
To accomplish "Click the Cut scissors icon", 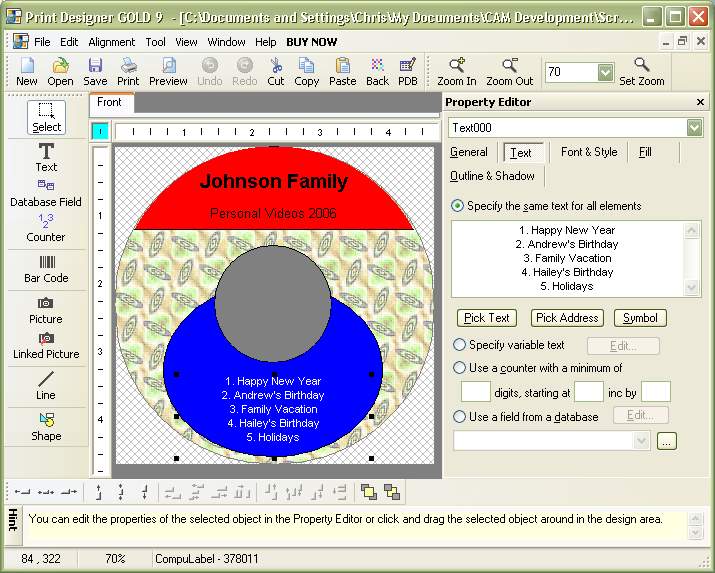I will pos(275,72).
